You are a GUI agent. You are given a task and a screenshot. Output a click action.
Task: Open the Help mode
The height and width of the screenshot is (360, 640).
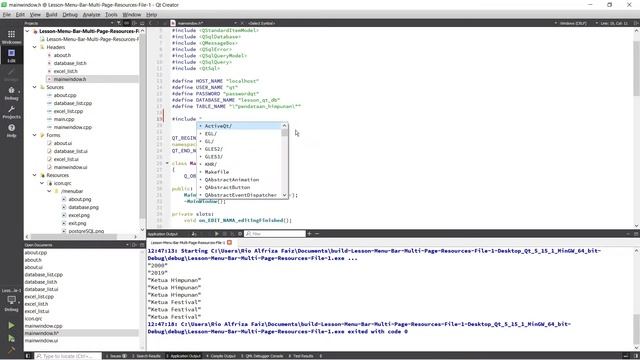click(x=11, y=131)
